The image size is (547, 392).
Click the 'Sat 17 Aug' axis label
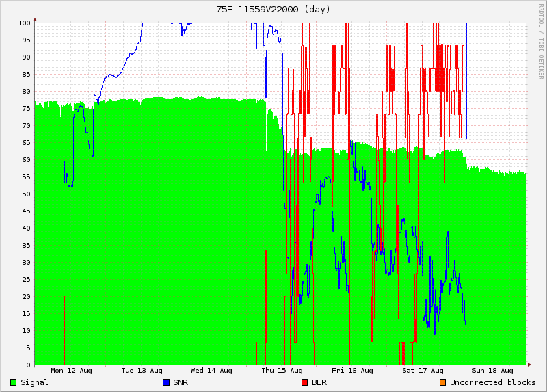click(x=423, y=371)
